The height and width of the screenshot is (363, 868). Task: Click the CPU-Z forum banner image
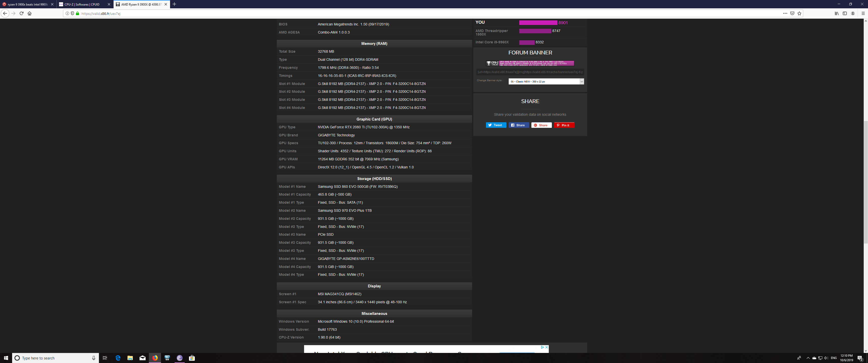pyautogui.click(x=530, y=63)
